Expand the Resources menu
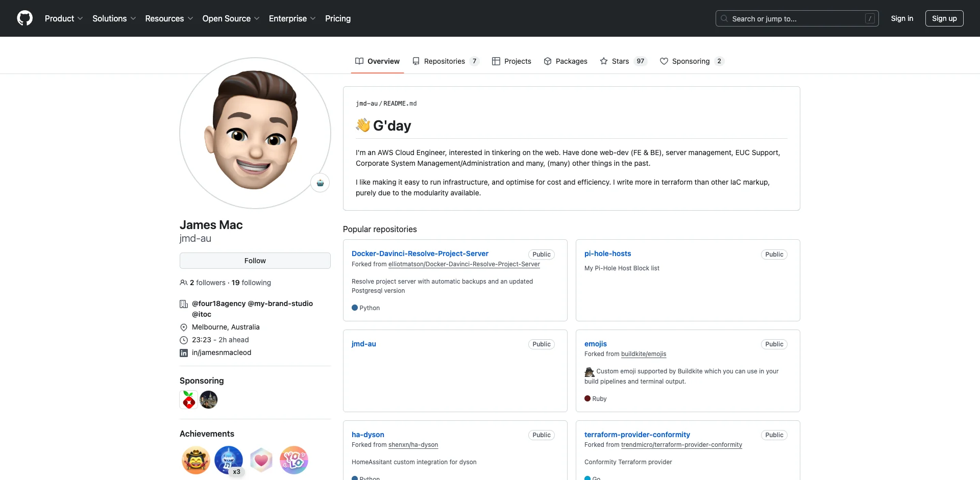 (x=169, y=18)
